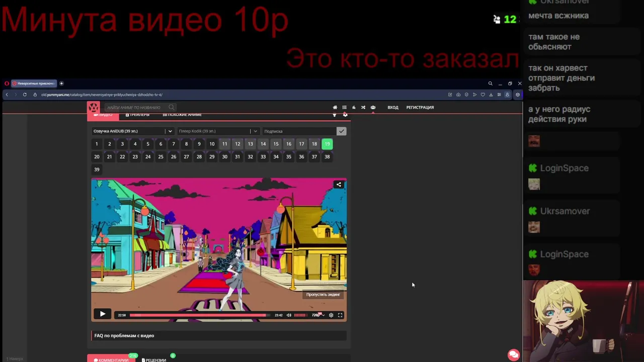Reload the page in the browser
This screenshot has height=362, width=644.
(x=25, y=95)
